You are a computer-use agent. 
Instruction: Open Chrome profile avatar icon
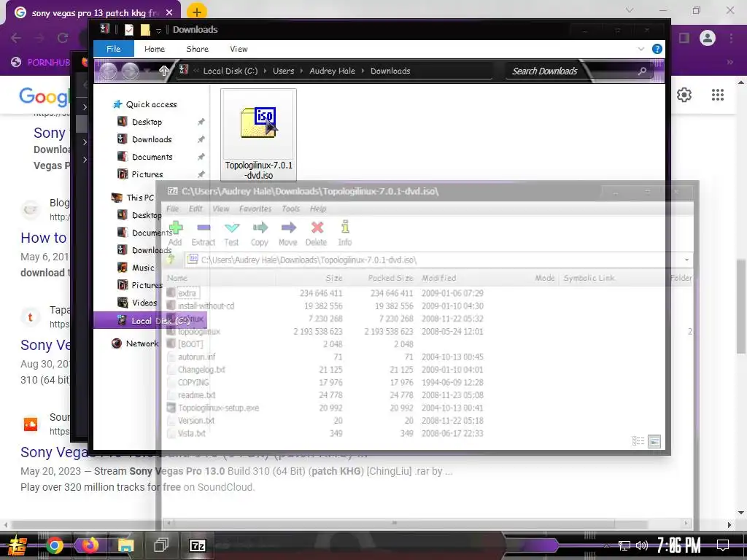708,38
